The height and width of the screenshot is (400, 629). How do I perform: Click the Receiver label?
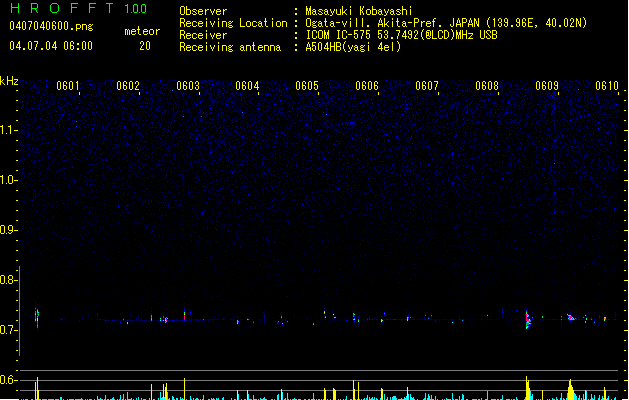point(203,35)
